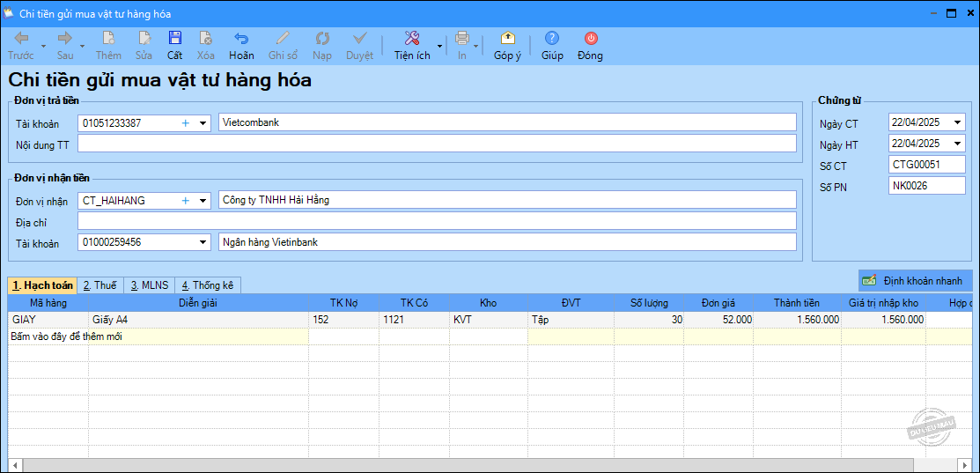Add new Đơn vị nhận with plus icon
The height and width of the screenshot is (473, 980).
pos(185,201)
